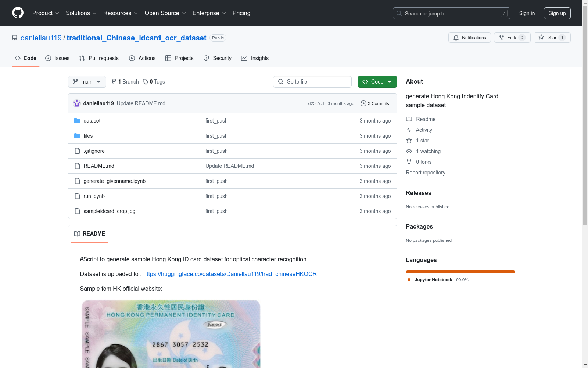588x368 pixels.
Task: Click the orange Jupyter Notebook language dot
Action: (409, 280)
